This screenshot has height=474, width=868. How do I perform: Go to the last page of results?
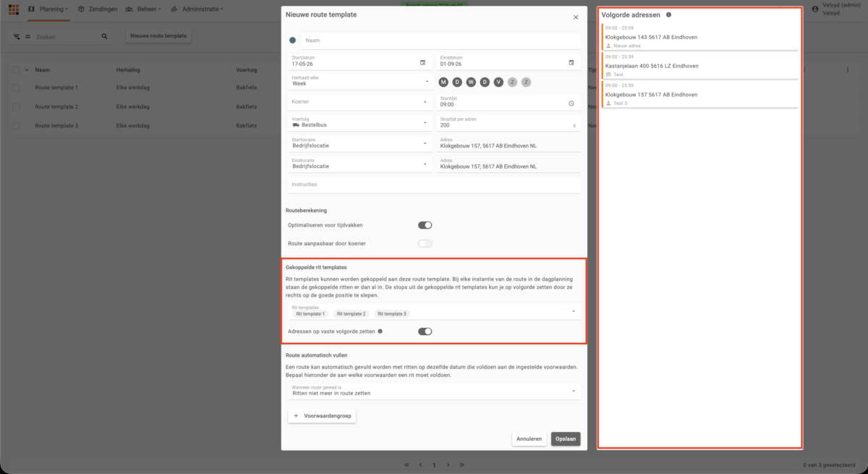461,465
